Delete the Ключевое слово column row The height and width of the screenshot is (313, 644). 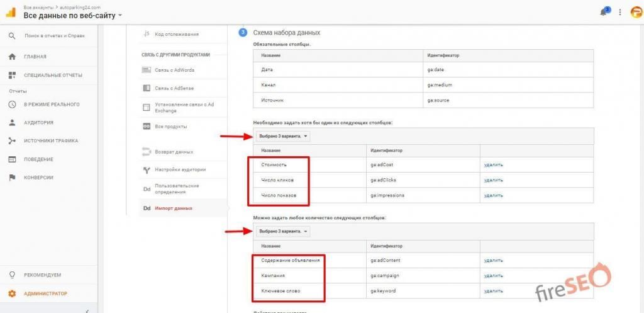pyautogui.click(x=493, y=291)
